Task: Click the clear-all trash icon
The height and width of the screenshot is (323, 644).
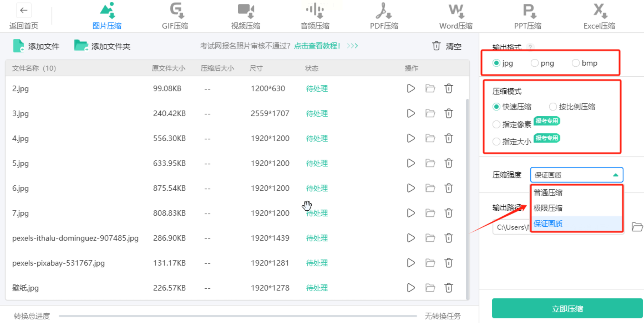Action: click(436, 46)
